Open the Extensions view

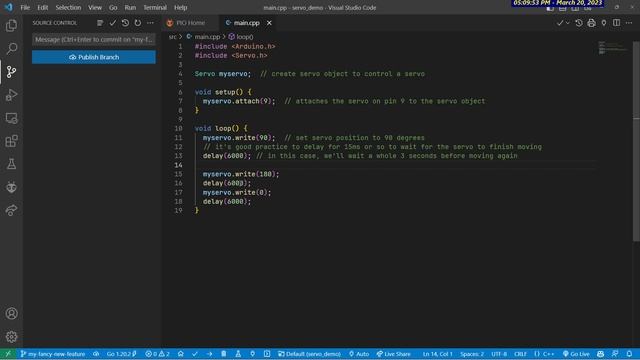[11, 141]
